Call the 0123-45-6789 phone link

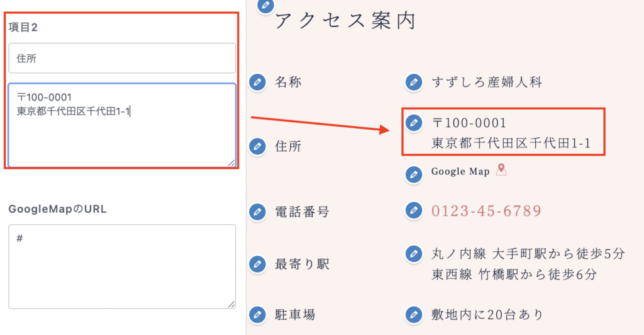pos(486,211)
